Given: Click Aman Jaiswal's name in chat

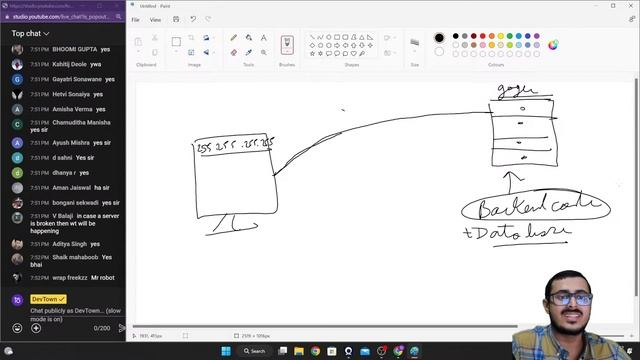Looking at the screenshot, I should click(x=71, y=188).
